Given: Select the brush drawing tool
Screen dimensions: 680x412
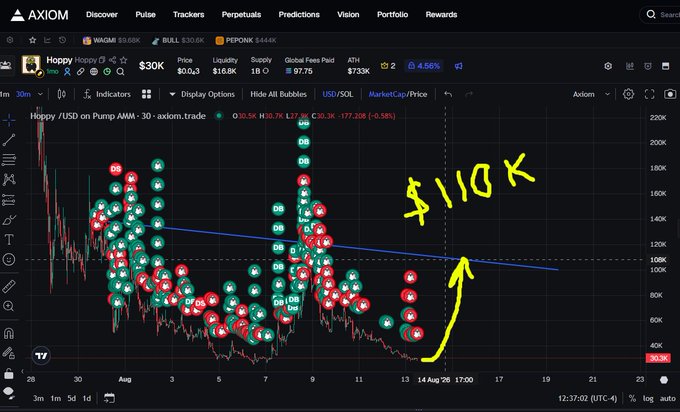Looking at the screenshot, I should click(9, 220).
